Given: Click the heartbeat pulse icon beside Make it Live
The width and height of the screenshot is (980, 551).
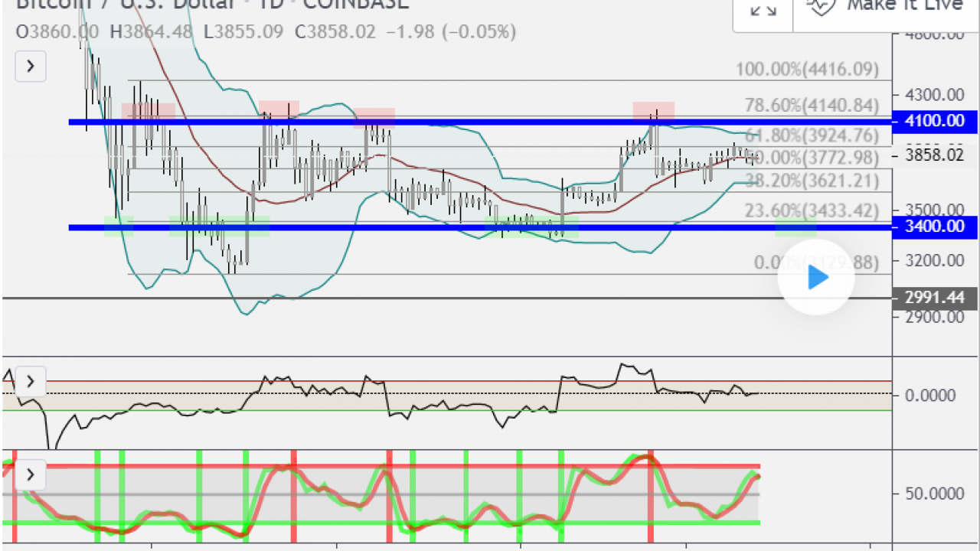Looking at the screenshot, I should pos(822,5).
